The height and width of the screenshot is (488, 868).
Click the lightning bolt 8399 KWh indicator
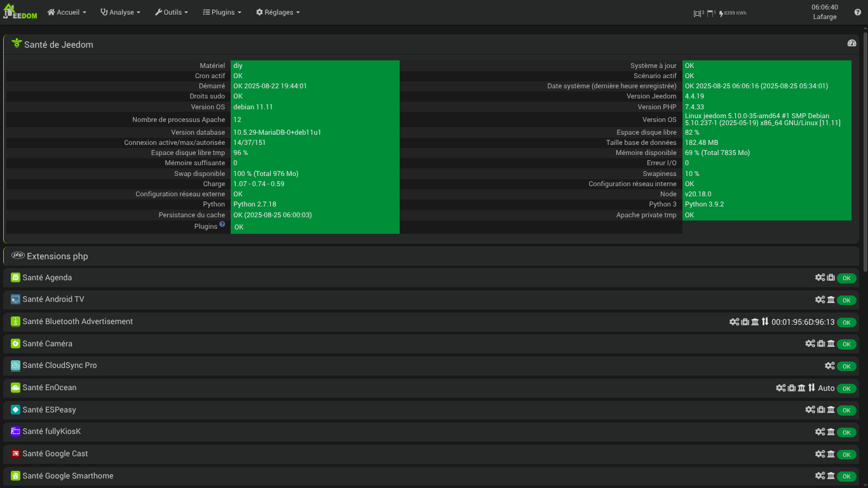pyautogui.click(x=733, y=13)
